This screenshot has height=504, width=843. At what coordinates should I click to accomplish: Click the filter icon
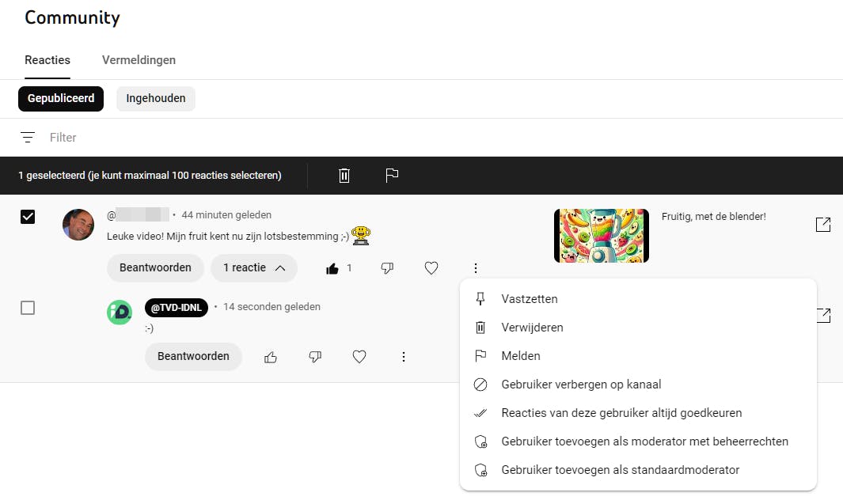coord(28,138)
